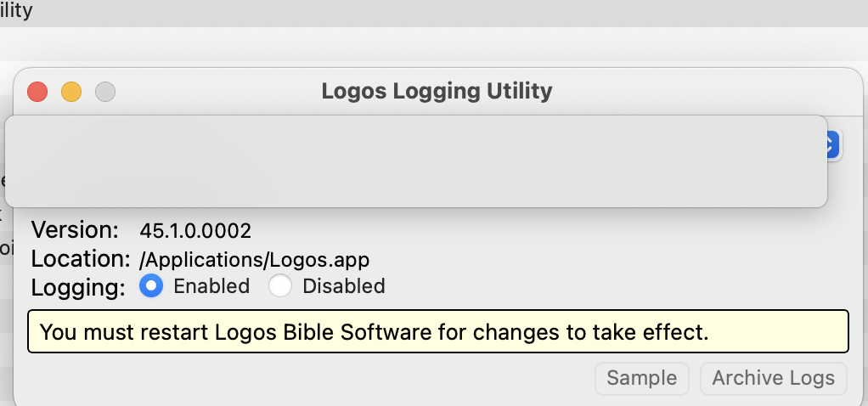
Task: Click the empty gray pop-up panel
Action: 416,161
